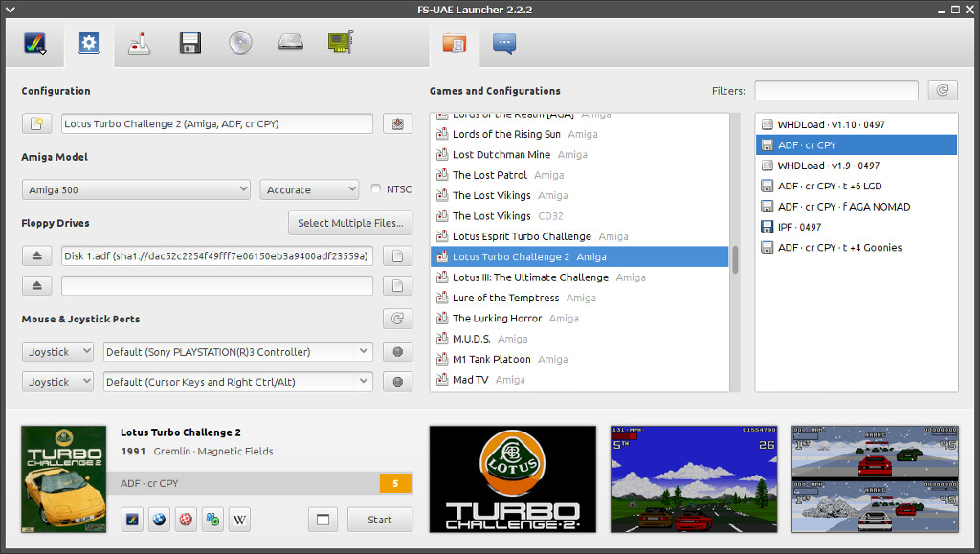This screenshot has height=554, width=980.
Task: Switch to the main configuration settings tab
Action: tap(89, 43)
